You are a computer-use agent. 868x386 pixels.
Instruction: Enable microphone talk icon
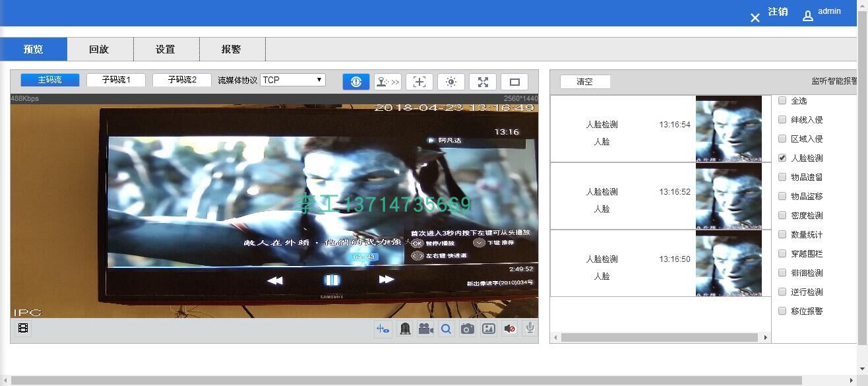(x=529, y=328)
